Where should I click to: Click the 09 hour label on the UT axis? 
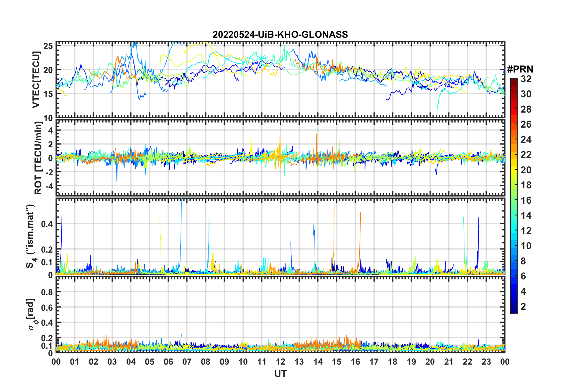[x=224, y=362]
